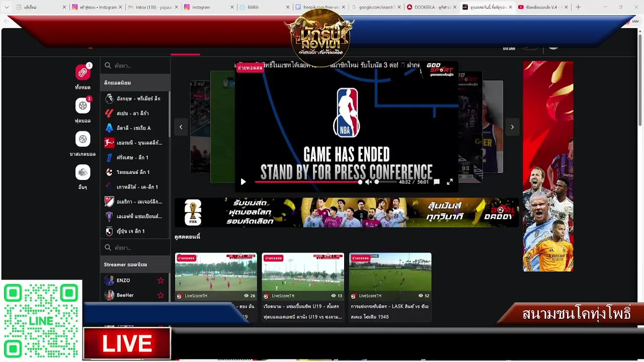The image size is (644, 362).
Task: Toggle the video chat bubble icon
Action: [x=437, y=182]
